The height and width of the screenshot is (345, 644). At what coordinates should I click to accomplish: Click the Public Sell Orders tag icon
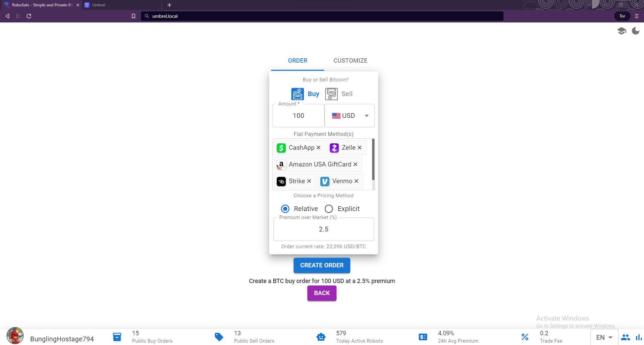pos(219,337)
